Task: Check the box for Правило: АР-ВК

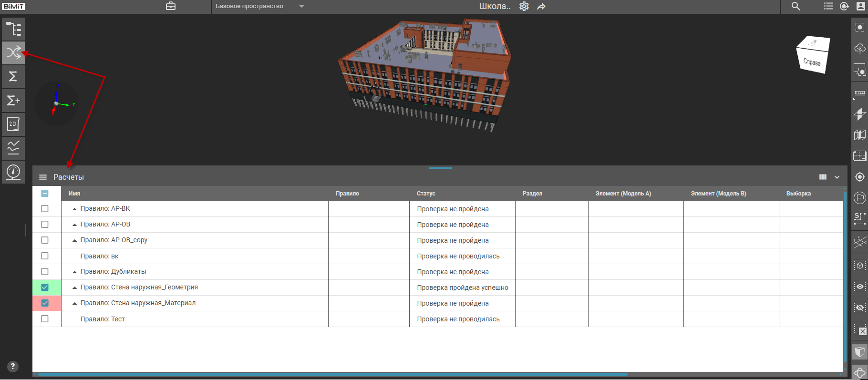Action: pyautogui.click(x=45, y=209)
